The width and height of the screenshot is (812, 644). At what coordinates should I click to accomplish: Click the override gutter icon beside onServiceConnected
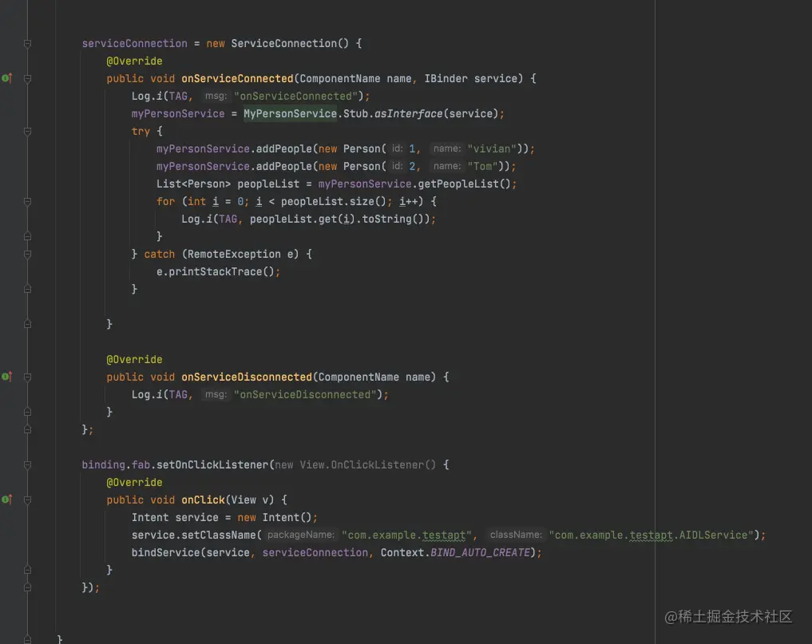tap(6, 78)
